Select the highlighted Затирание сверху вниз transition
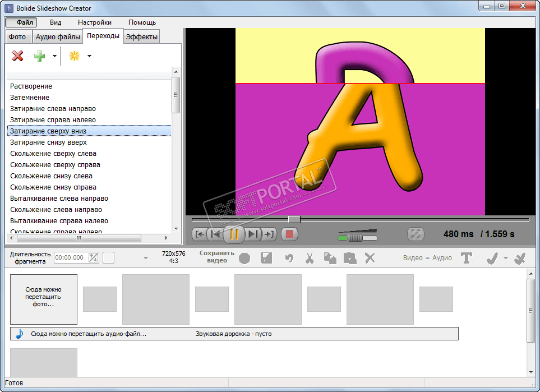The image size is (540, 392). pyautogui.click(x=89, y=131)
